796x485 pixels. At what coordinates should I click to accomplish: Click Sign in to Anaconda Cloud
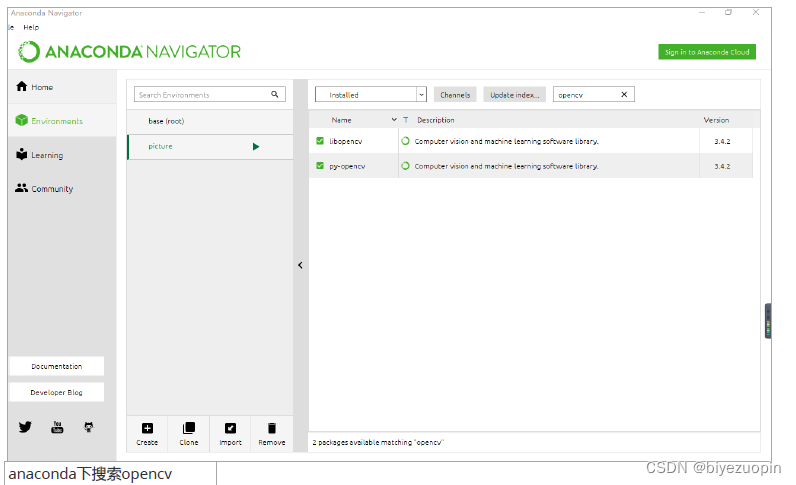click(707, 52)
